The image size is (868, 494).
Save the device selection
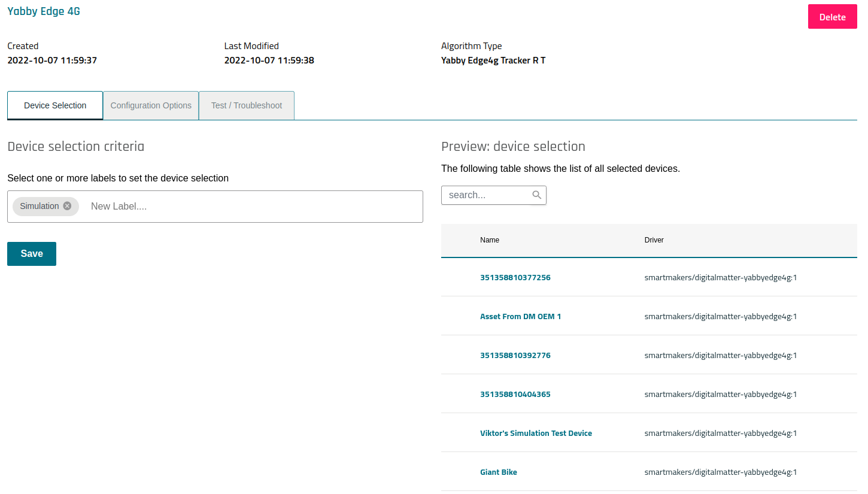pos(32,254)
